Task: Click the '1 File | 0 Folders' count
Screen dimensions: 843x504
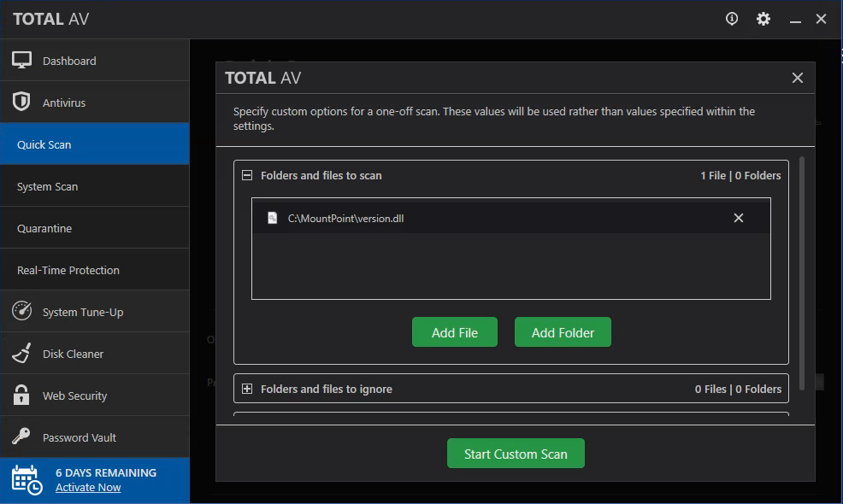Action: [740, 176]
